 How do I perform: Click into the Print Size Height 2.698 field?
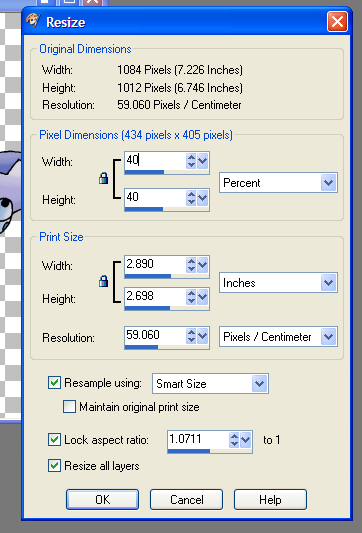[155, 296]
